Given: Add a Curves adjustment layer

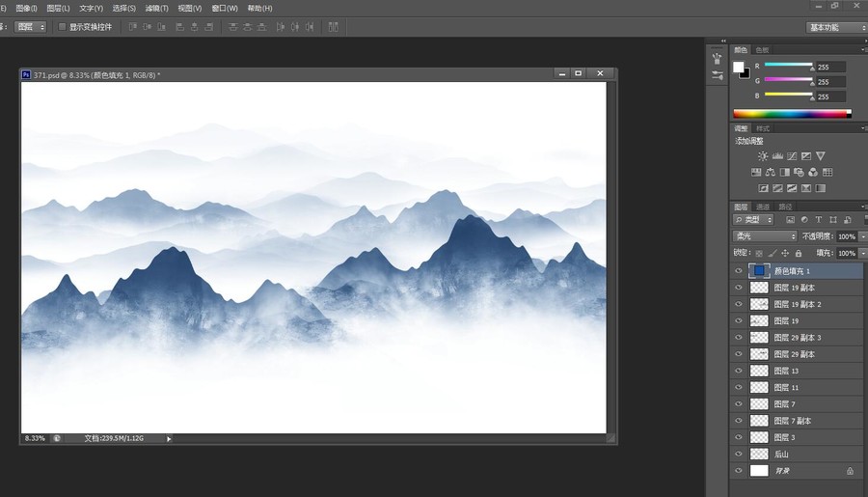Looking at the screenshot, I should [x=792, y=156].
